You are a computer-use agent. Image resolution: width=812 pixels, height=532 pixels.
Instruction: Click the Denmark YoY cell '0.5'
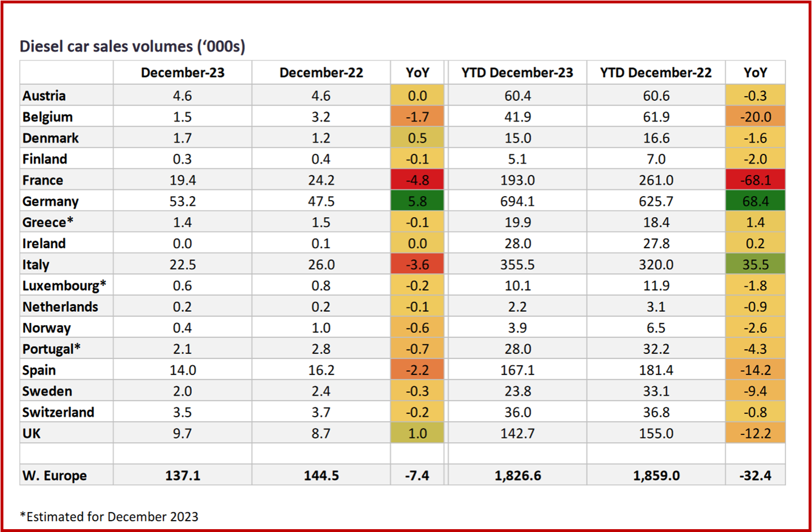pyautogui.click(x=418, y=138)
